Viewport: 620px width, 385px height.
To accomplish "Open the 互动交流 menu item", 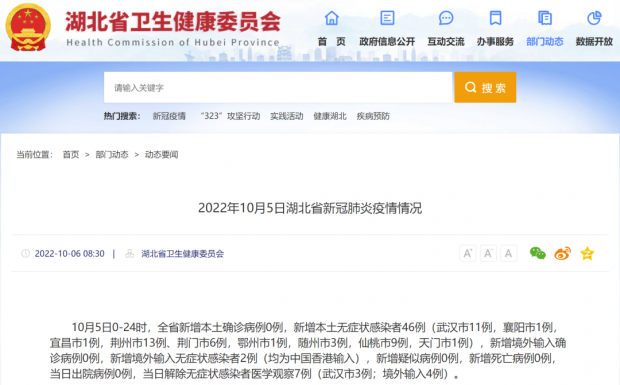I will (446, 42).
